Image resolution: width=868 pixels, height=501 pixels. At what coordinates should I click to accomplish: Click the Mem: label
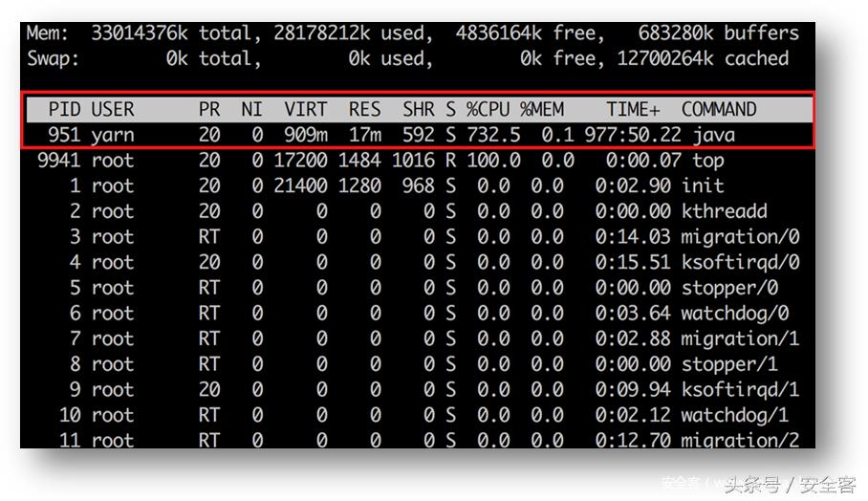(48, 33)
